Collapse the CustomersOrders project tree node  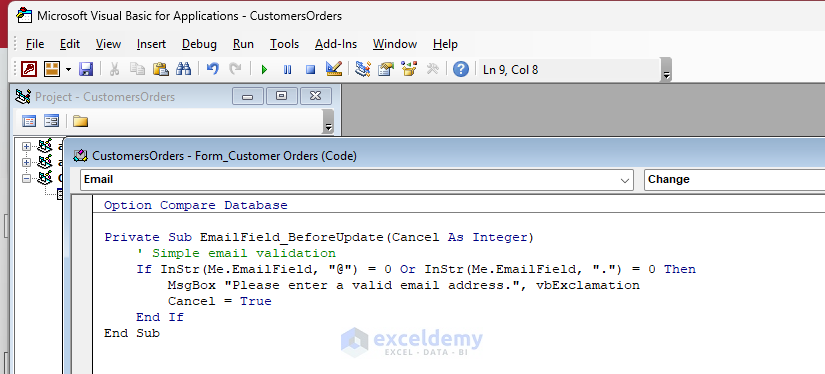tap(26, 178)
